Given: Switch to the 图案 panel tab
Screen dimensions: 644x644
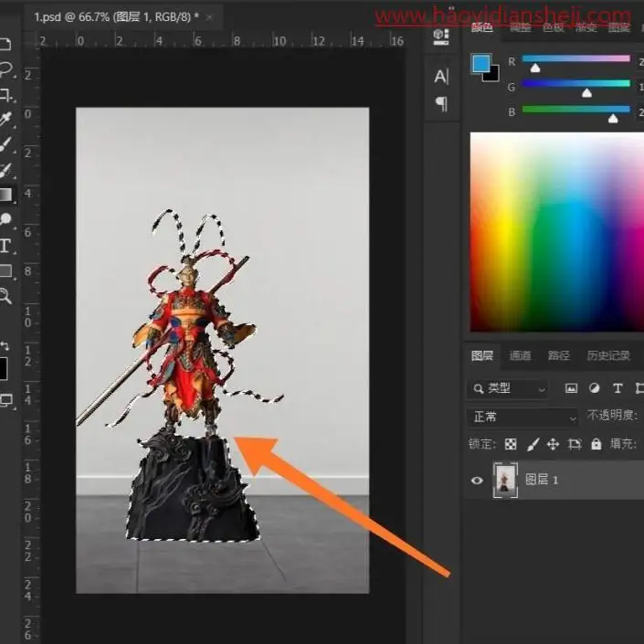Looking at the screenshot, I should point(619,28).
